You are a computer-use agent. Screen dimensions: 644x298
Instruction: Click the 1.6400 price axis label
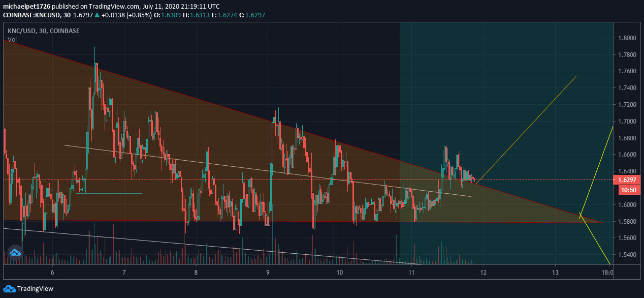(x=627, y=171)
